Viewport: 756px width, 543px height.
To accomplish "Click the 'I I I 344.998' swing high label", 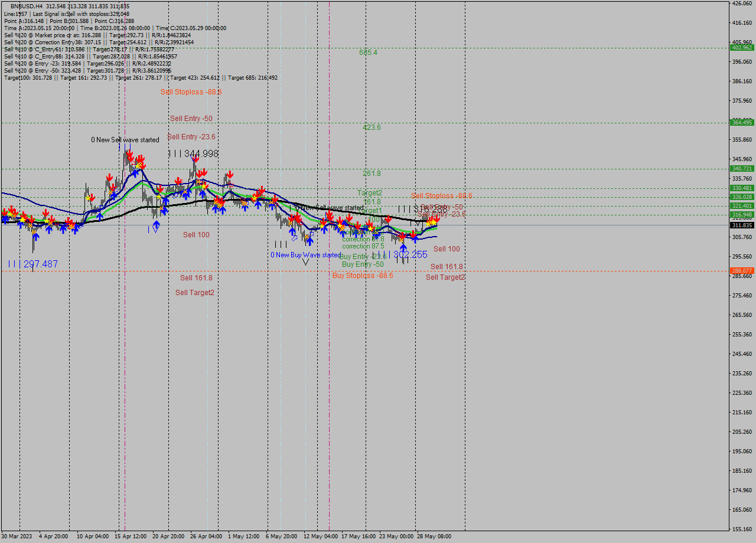I will click(x=194, y=153).
